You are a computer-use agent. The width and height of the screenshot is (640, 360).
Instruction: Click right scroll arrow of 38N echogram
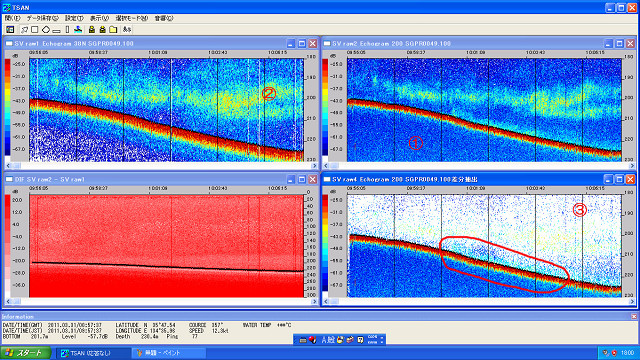click(314, 166)
